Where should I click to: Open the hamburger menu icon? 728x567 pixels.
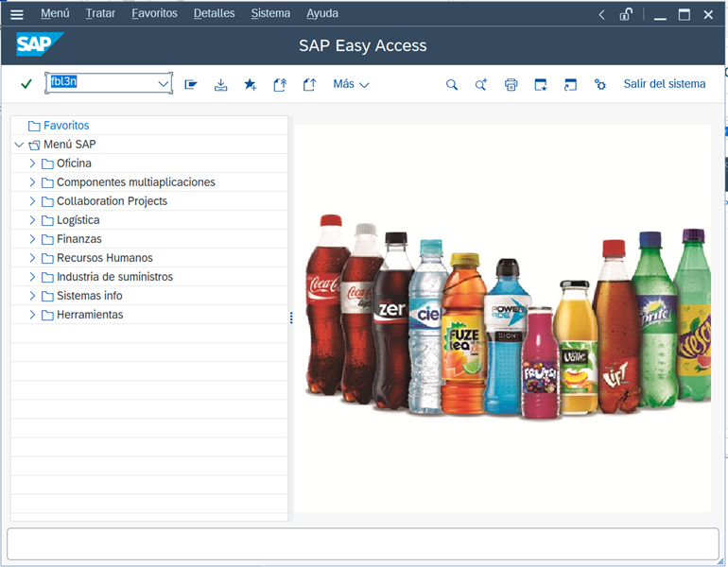[16, 14]
